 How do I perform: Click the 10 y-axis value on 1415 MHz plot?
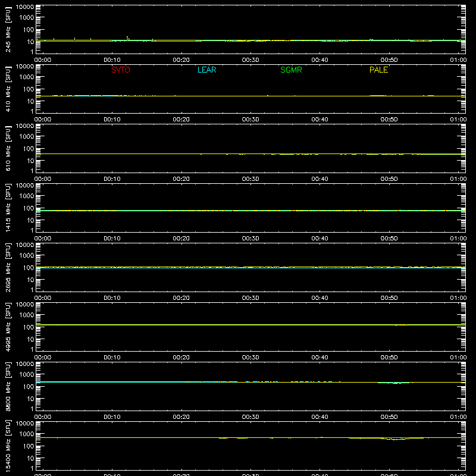pos(30,220)
